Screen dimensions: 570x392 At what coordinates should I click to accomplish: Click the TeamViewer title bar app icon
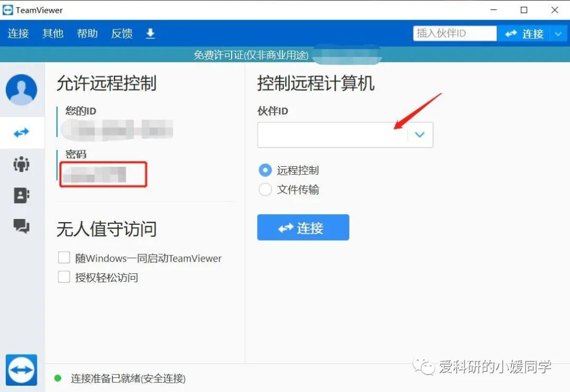tap(7, 10)
